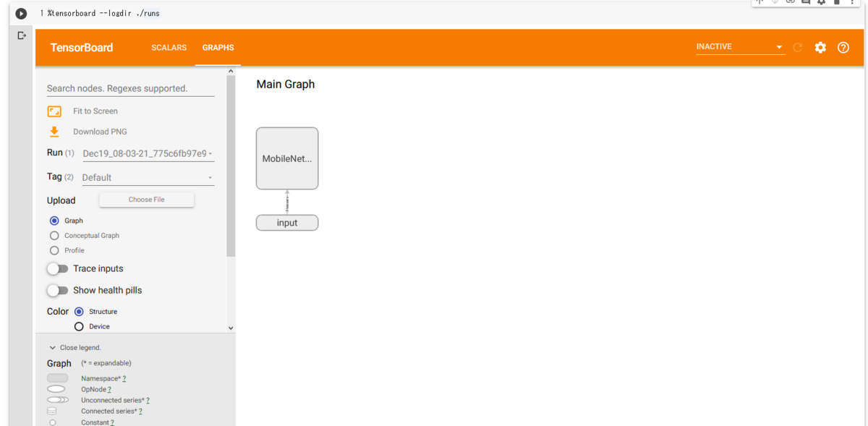Viewport: 868px width, 426px height.
Task: Click the OpNode ellipse legend icon
Action: [56, 389]
